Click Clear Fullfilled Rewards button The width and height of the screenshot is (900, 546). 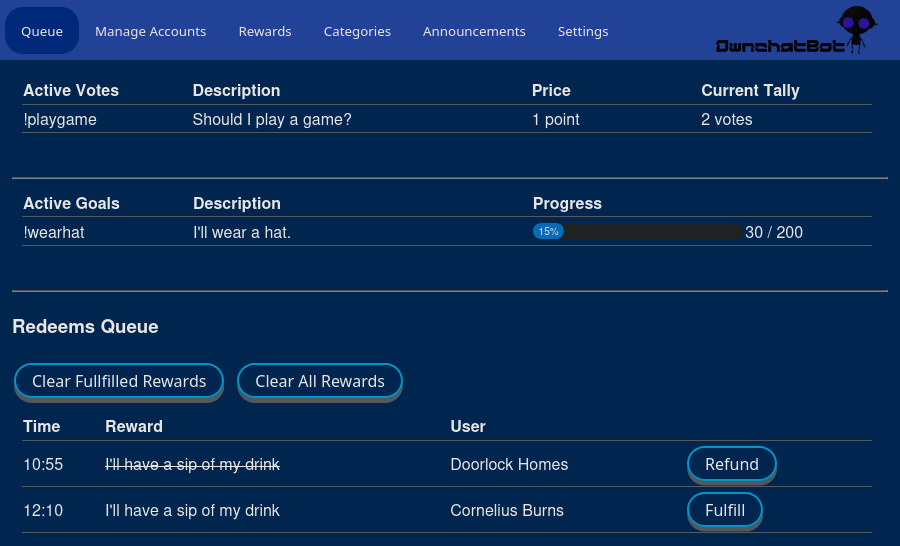coord(119,381)
